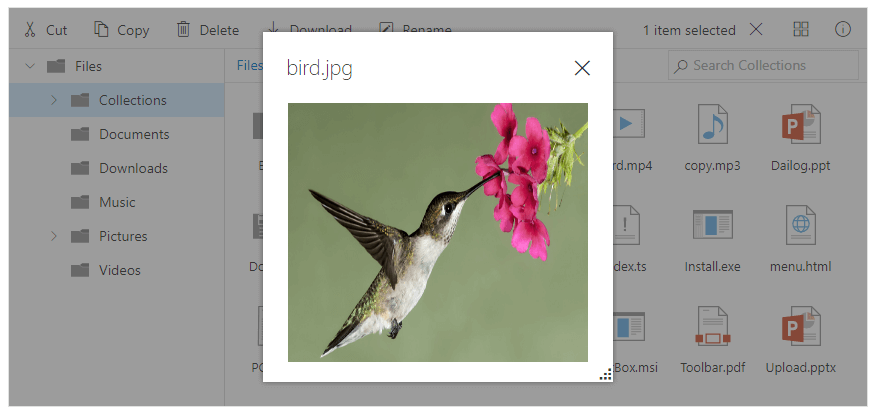Click the Delete toolbar button
Image resolution: width=875 pixels, height=413 pixels.
207,30
